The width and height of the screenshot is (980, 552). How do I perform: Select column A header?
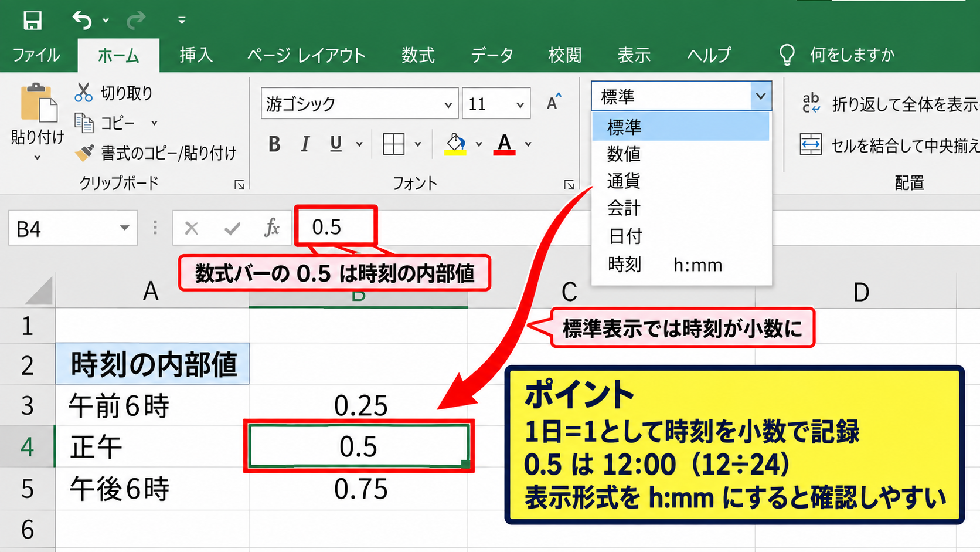pos(151,292)
